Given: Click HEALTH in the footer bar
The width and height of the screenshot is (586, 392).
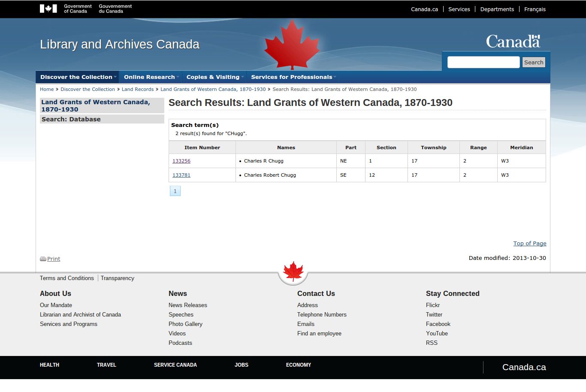Looking at the screenshot, I should point(49,365).
